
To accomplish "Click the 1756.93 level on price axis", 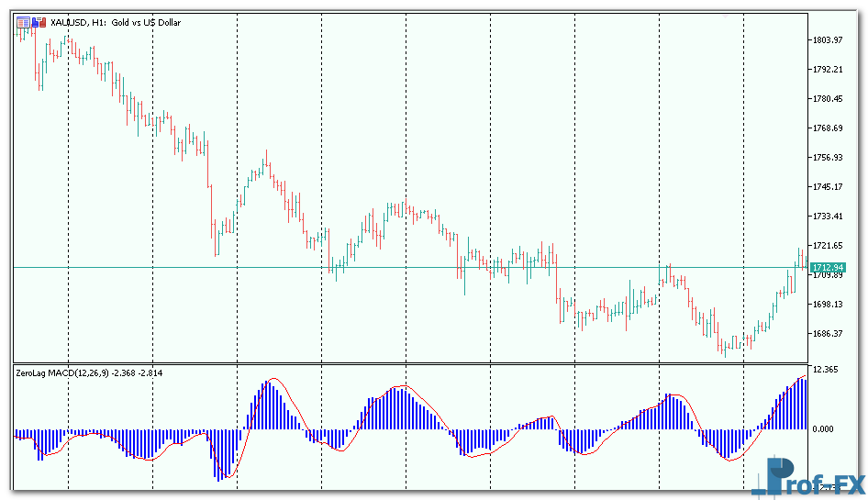I will pyautogui.click(x=827, y=157).
